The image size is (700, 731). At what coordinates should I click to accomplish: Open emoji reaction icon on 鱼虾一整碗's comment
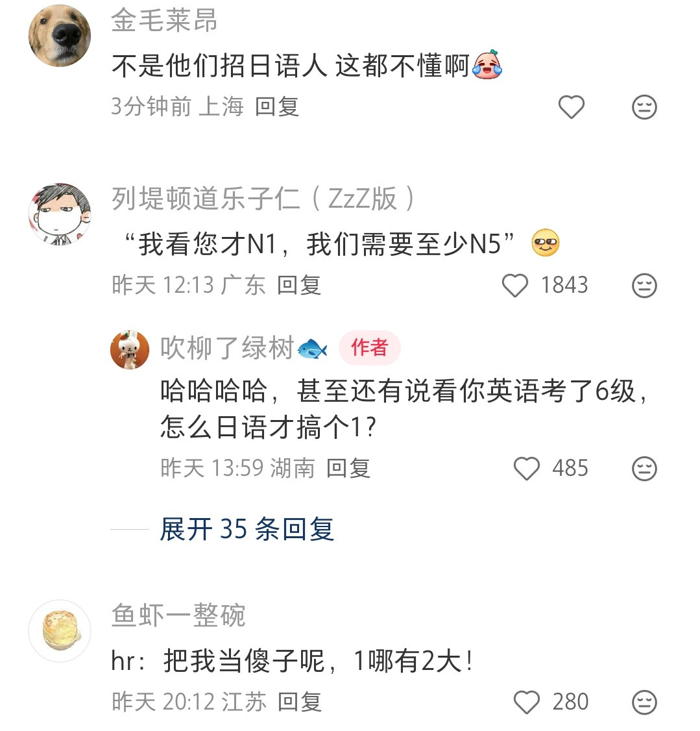click(x=643, y=702)
